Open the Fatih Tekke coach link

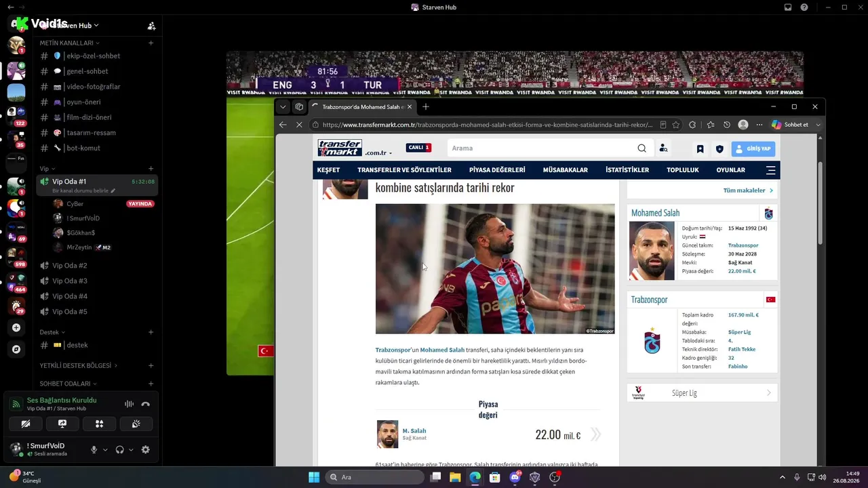(x=742, y=349)
